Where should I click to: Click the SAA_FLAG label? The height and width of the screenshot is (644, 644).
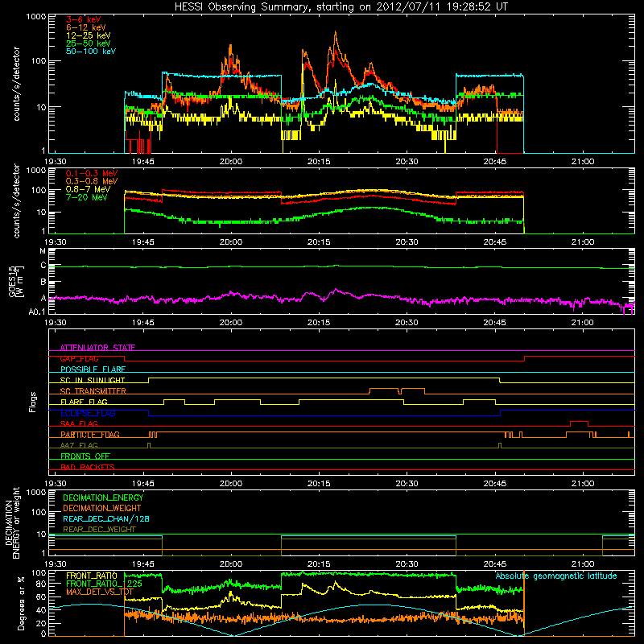pos(79,423)
